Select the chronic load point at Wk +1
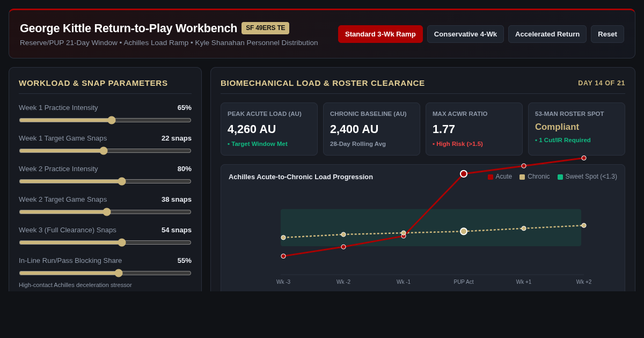The width and height of the screenshot is (644, 338). 524,229
